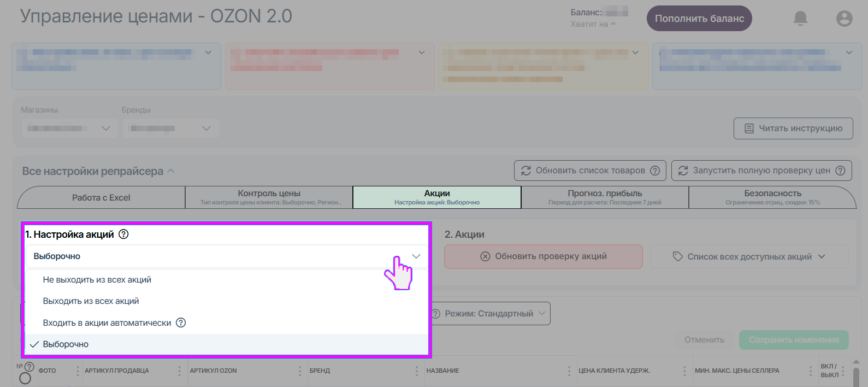The height and width of the screenshot is (387, 868).
Task: Switch to Работа с Excel tab
Action: [101, 197]
